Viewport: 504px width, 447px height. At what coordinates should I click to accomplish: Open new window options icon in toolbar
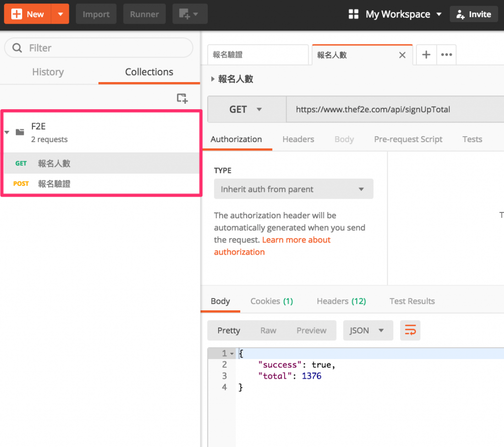pos(189,14)
